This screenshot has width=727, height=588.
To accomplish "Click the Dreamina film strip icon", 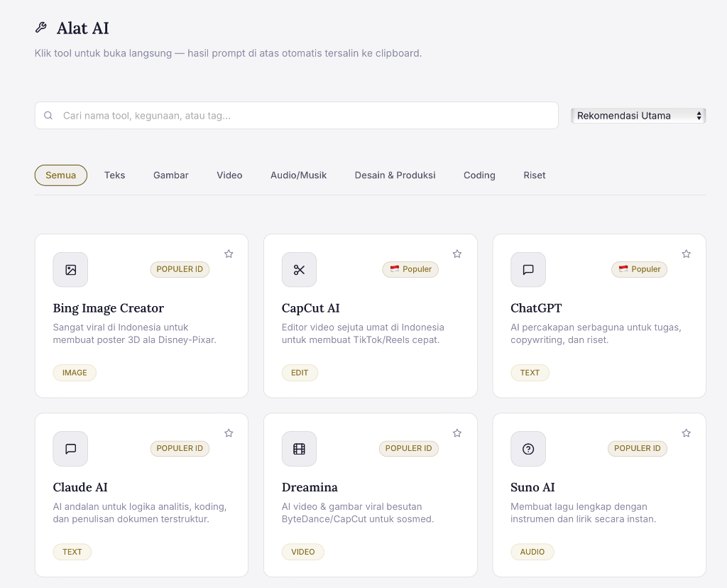I will coord(299,449).
